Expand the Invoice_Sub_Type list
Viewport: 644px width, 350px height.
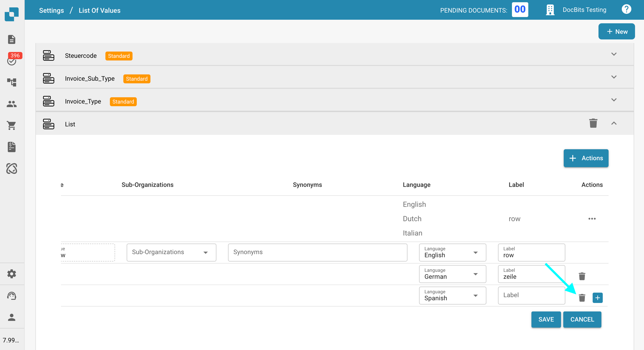coord(614,77)
